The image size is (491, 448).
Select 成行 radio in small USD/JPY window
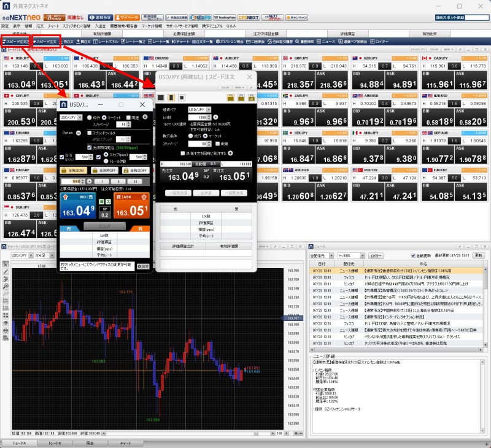pyautogui.click(x=89, y=117)
